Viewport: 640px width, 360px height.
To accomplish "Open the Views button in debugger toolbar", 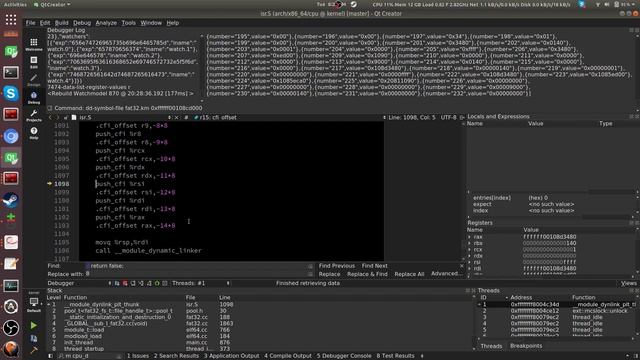I will (629, 283).
